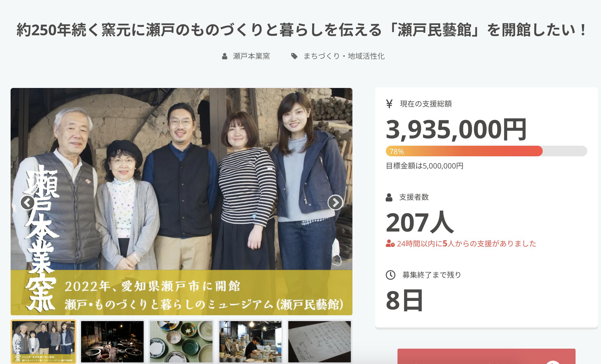Go to the previous slide with left arrow

coord(28,202)
